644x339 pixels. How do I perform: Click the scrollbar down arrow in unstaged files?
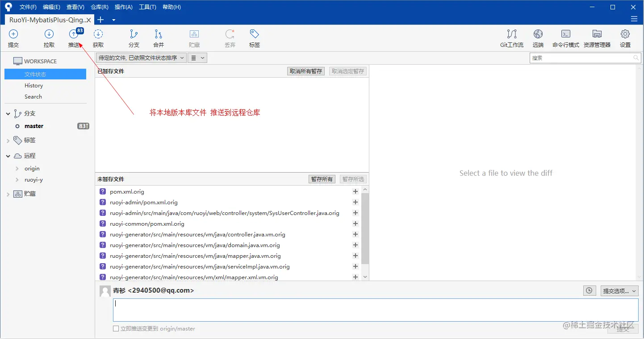365,277
